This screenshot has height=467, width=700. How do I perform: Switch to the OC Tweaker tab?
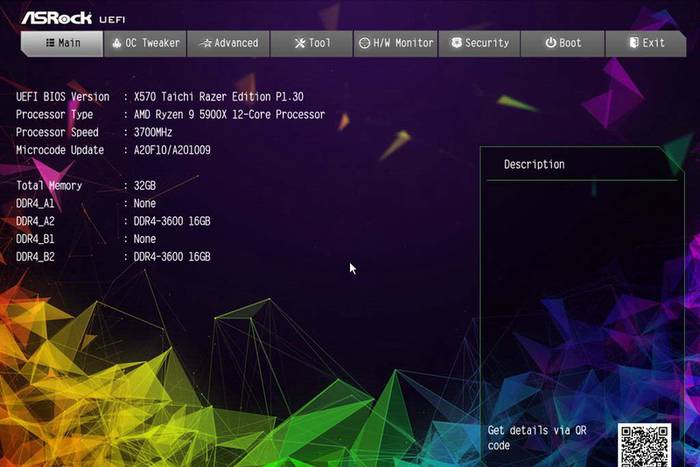pos(145,43)
